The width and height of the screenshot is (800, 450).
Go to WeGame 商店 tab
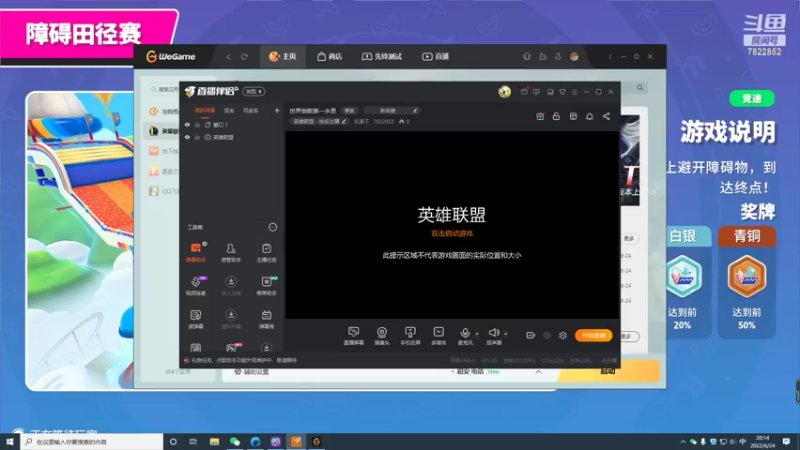click(330, 56)
